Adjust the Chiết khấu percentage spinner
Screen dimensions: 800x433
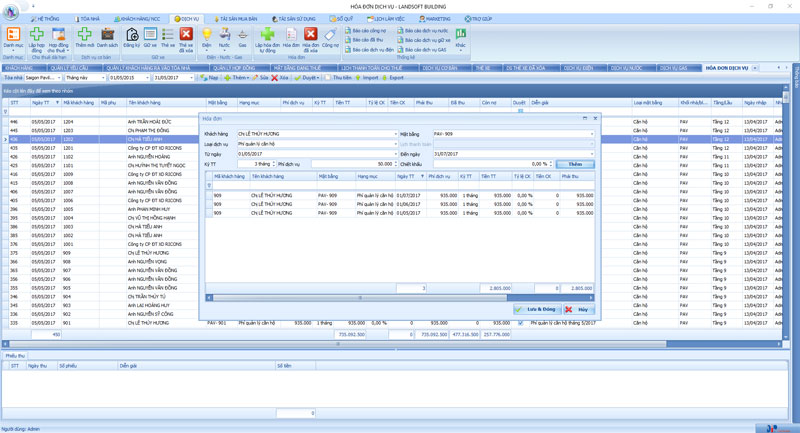[x=551, y=164]
